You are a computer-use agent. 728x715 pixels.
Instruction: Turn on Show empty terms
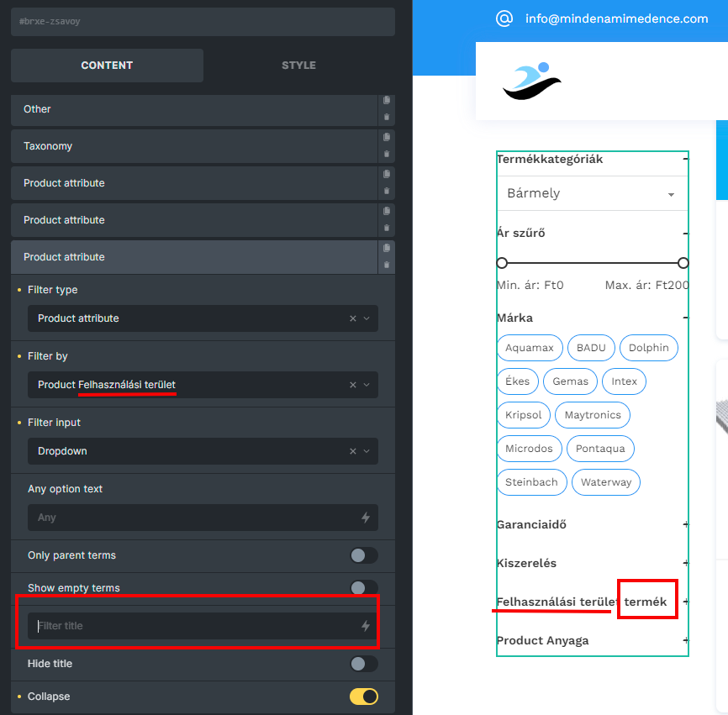click(x=363, y=588)
